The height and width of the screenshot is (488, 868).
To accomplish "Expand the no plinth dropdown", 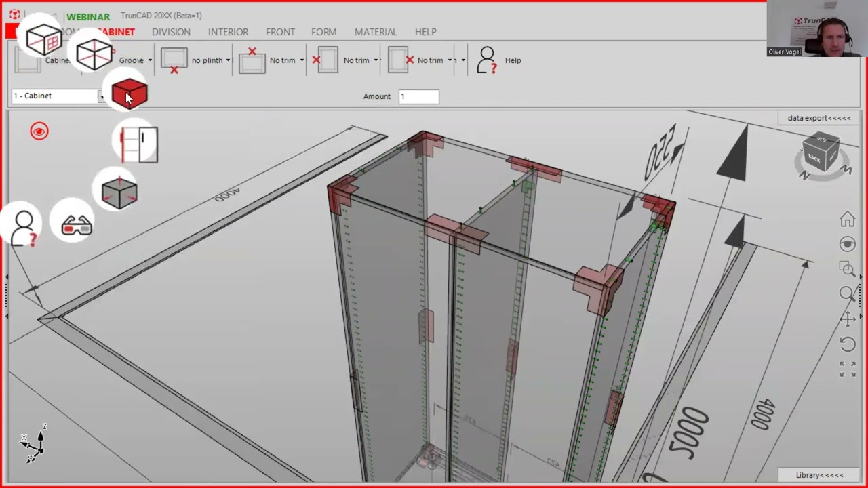I will [x=227, y=60].
